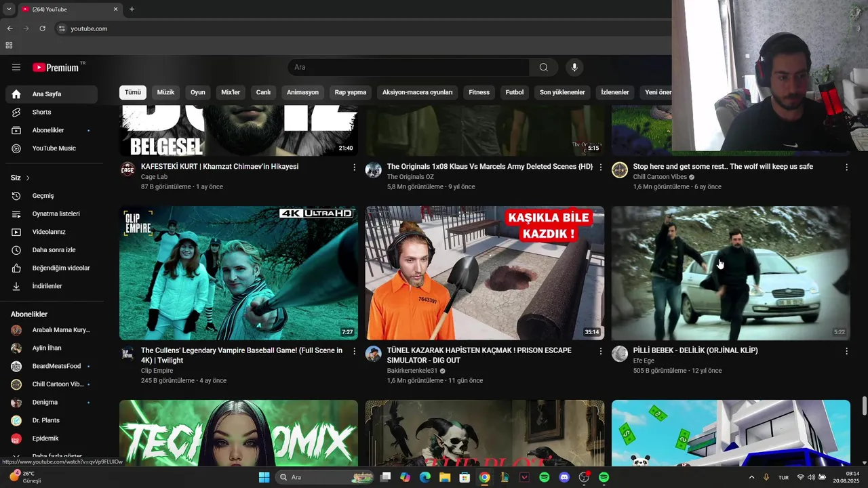Image resolution: width=868 pixels, height=488 pixels.
Task: Open KAFESTEKİ KURT Khamzat Chimaev video title
Action: point(220,167)
